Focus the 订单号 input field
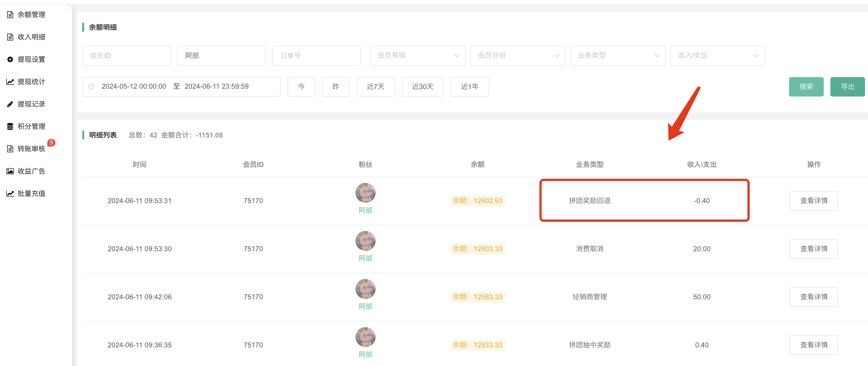Viewport: 868px width, 366px height. [316, 56]
